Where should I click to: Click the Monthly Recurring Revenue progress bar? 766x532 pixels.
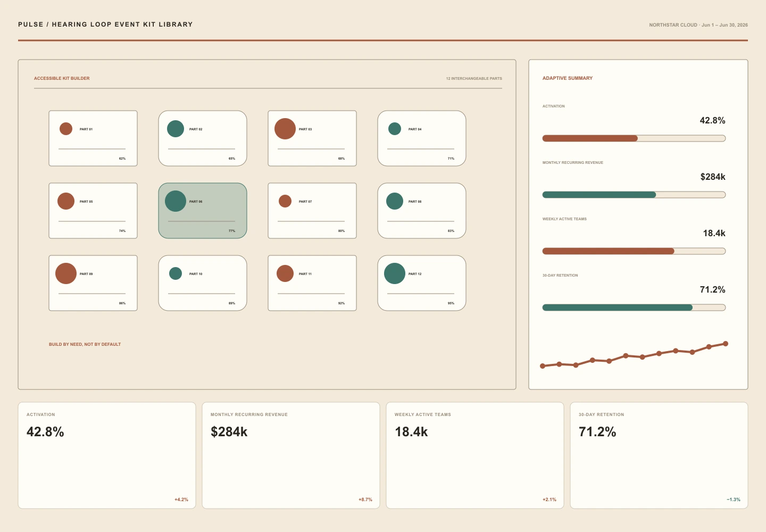(634, 195)
